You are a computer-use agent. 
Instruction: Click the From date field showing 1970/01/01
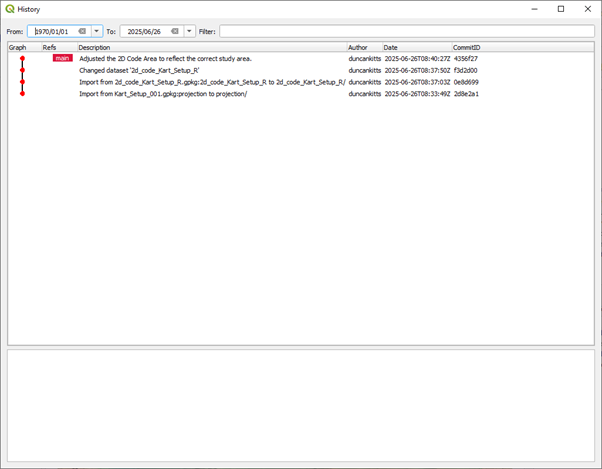point(54,31)
